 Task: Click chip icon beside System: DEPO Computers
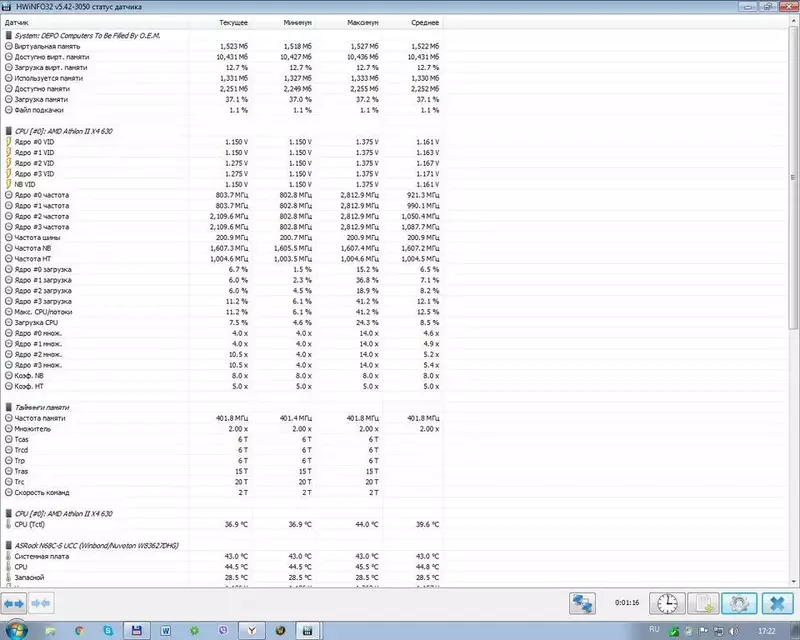8,36
